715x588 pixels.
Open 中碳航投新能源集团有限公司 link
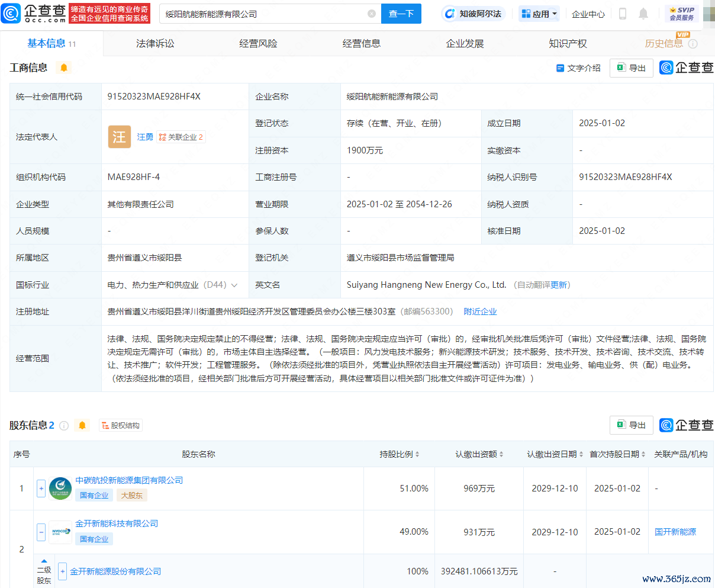tap(129, 480)
